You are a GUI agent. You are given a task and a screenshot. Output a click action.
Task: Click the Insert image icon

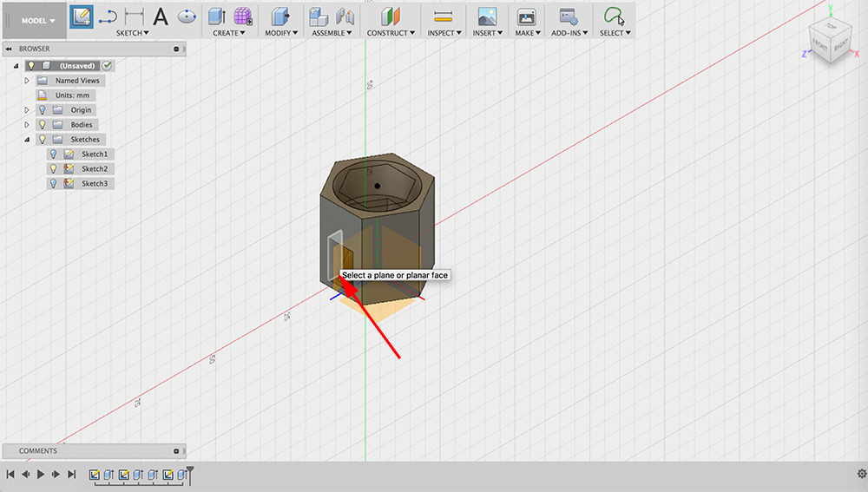click(487, 16)
